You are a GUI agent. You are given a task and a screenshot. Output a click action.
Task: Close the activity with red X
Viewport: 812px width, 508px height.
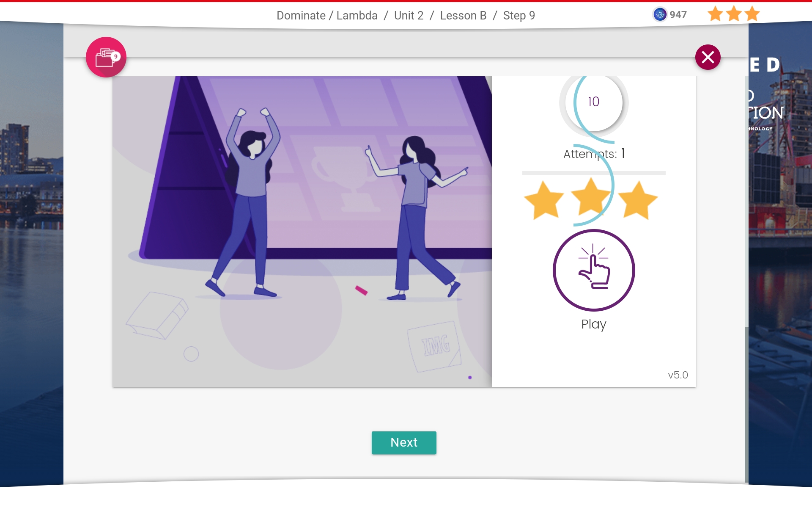pyautogui.click(x=708, y=57)
